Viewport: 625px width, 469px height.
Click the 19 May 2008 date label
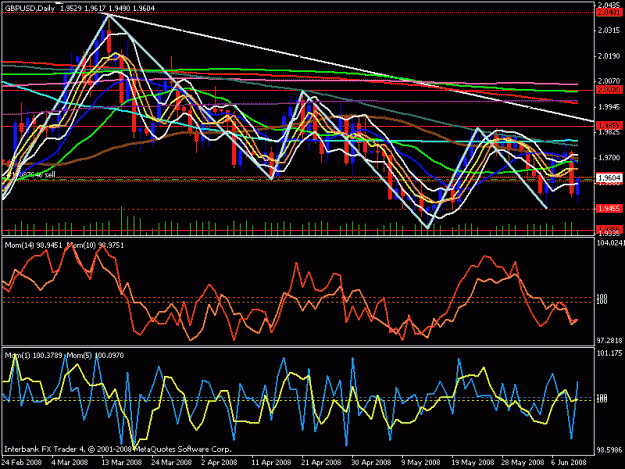tap(473, 462)
